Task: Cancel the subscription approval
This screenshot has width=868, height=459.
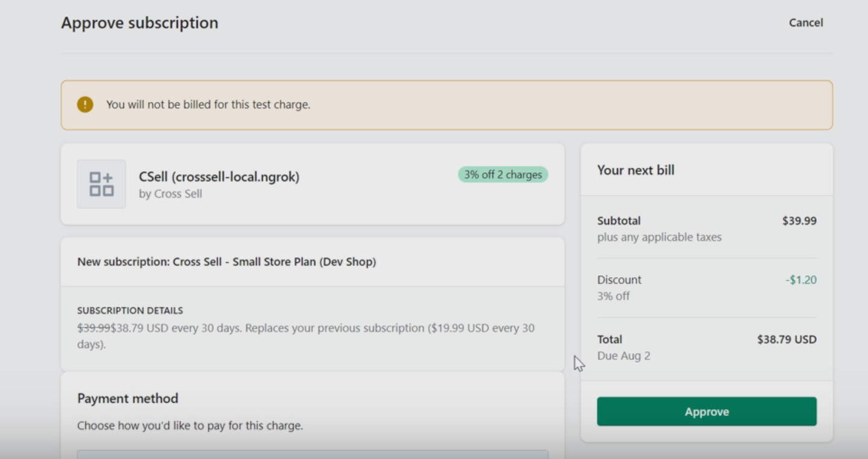Action: pos(805,23)
